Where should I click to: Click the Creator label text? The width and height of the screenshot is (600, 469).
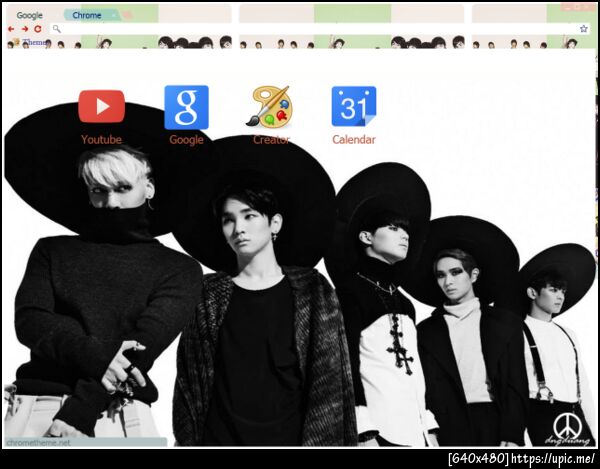click(271, 140)
